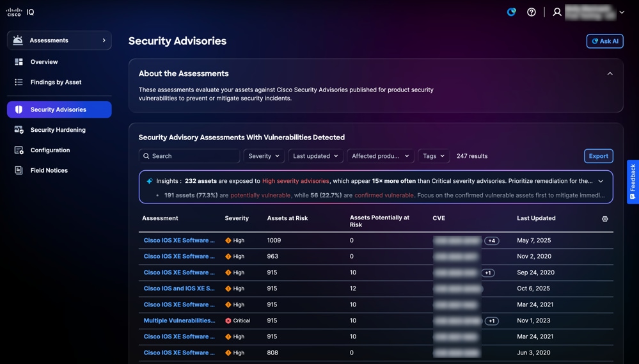639x364 pixels.
Task: Open the help question mark icon
Action: 532,12
